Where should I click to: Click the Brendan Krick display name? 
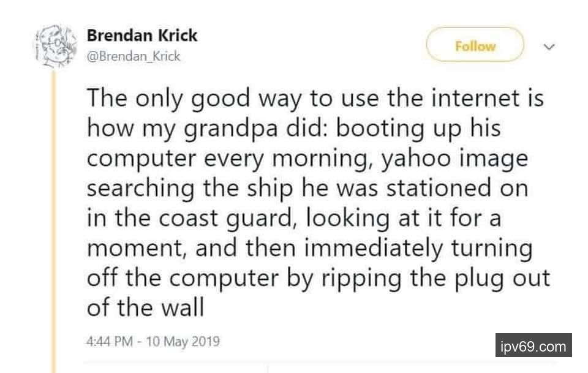(142, 36)
